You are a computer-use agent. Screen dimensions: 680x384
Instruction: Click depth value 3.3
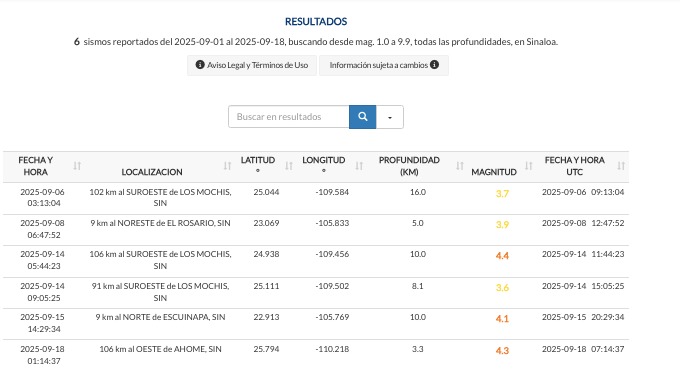tap(418, 349)
